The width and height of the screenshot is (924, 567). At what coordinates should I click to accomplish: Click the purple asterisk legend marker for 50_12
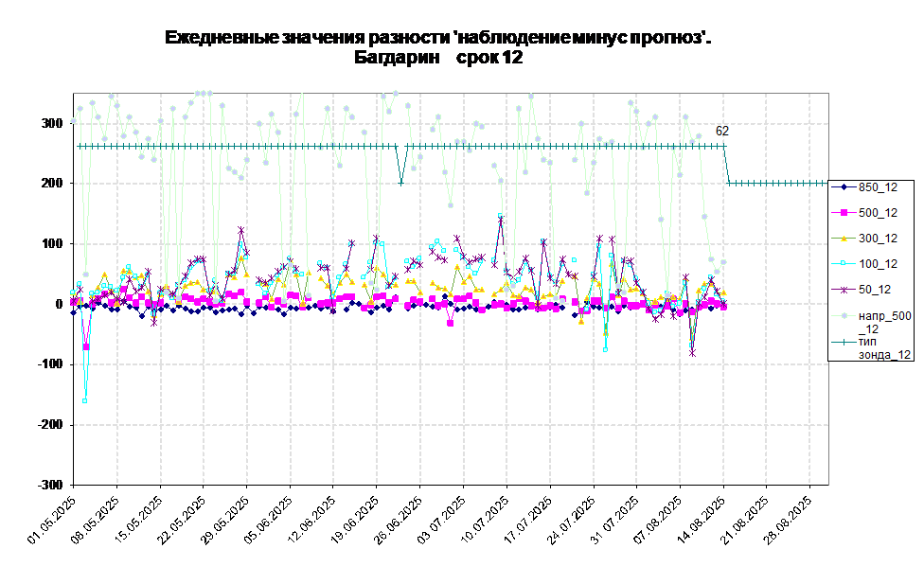click(x=844, y=290)
